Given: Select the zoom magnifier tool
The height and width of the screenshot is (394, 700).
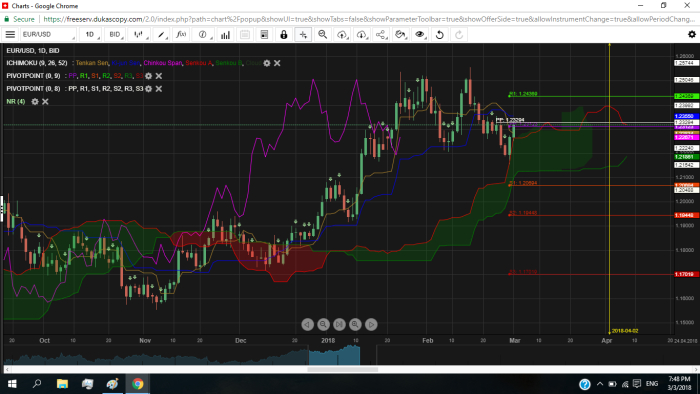Looking at the screenshot, I should pyautogui.click(x=323, y=34).
